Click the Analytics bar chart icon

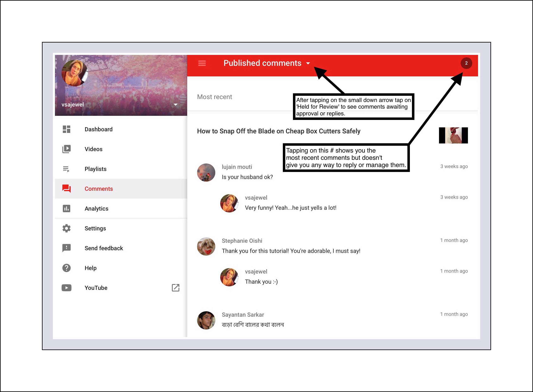(67, 208)
